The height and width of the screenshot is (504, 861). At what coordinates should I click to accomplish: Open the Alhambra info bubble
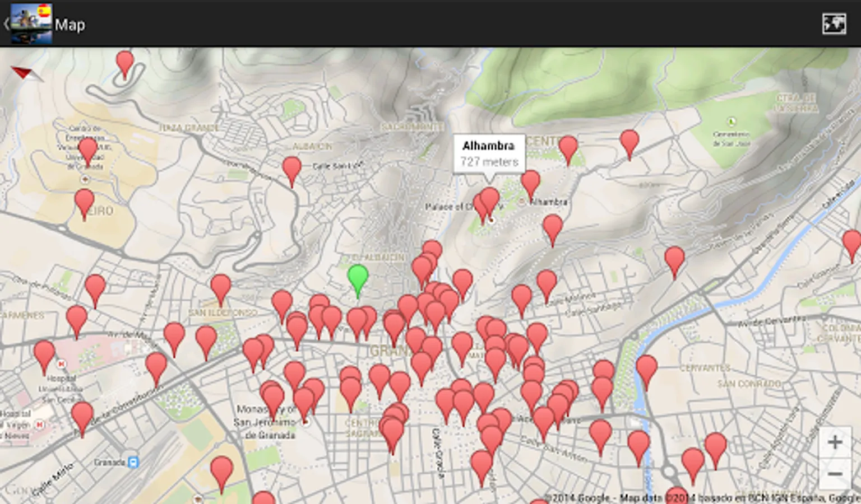[x=489, y=153]
